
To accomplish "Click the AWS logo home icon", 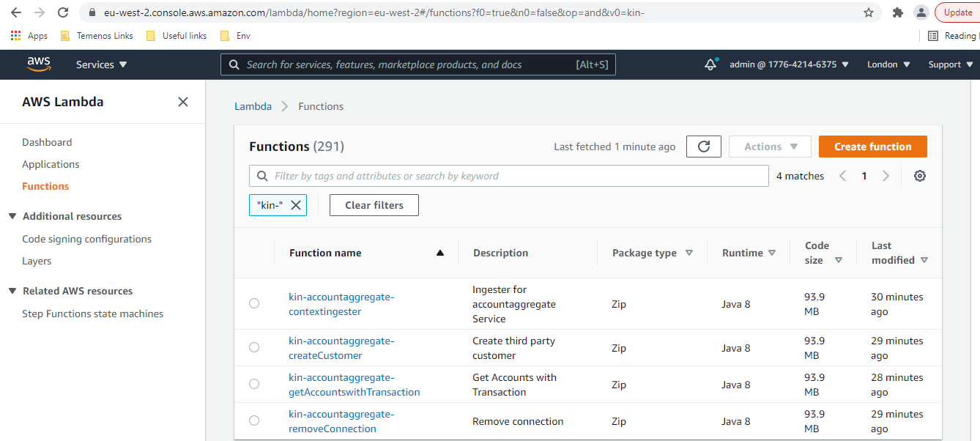I will (x=39, y=64).
